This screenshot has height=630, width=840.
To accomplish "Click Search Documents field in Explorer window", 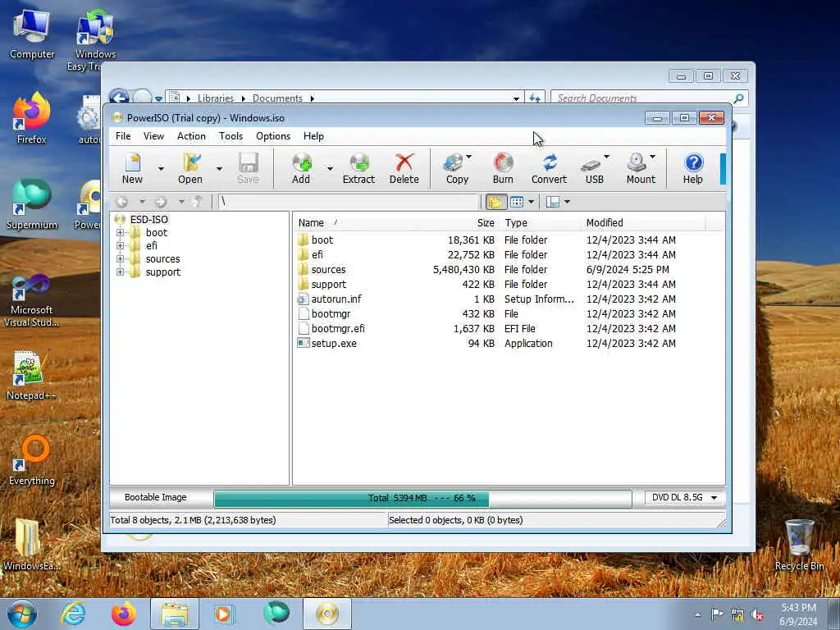I will click(643, 98).
